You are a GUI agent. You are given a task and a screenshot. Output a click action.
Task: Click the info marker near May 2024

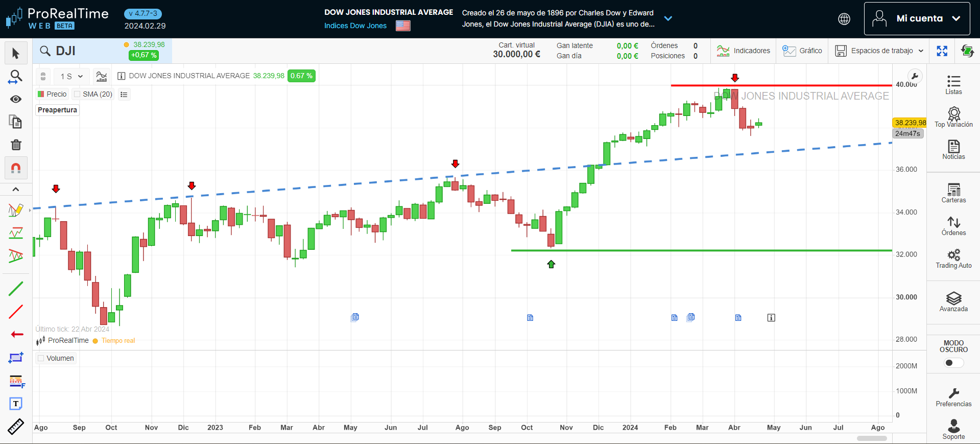tap(771, 318)
